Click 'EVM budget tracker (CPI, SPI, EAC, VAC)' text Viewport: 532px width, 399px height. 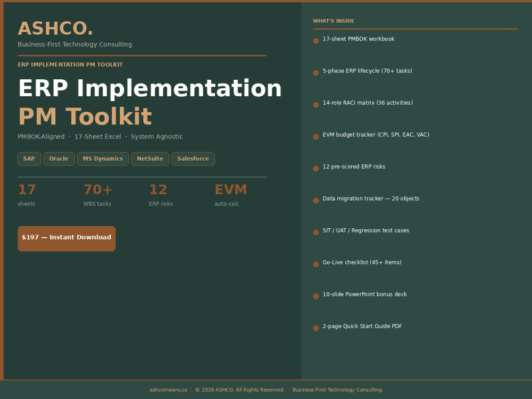[376, 135]
